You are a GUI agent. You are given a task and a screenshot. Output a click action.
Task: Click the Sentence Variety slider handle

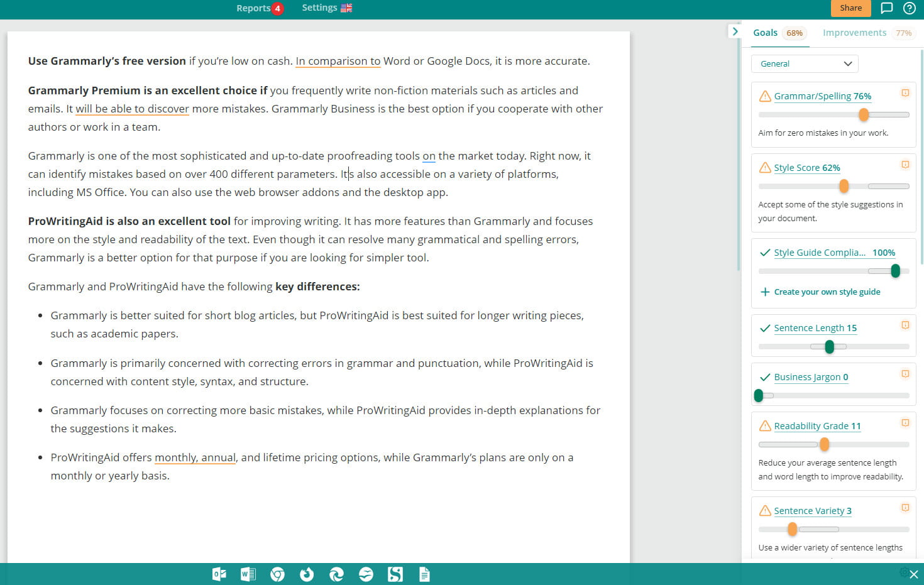[x=792, y=529]
